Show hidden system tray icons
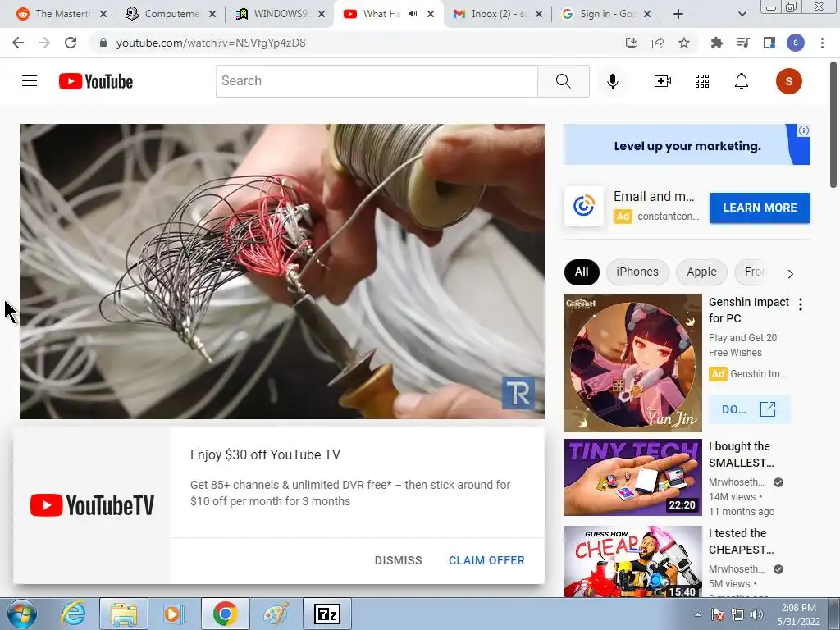This screenshot has height=630, width=840. point(697,615)
